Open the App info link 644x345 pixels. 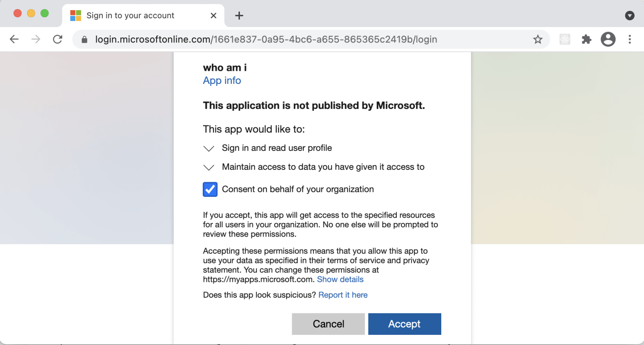[222, 81]
